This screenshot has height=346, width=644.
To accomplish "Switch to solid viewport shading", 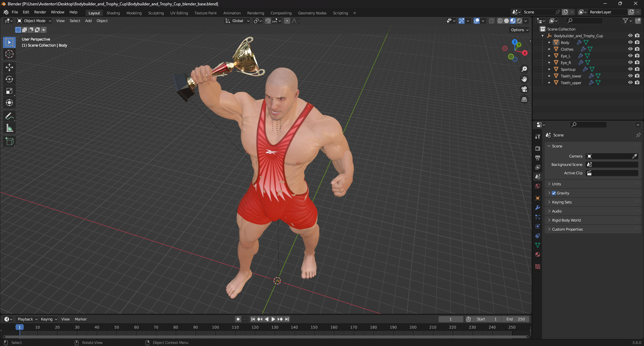I will coord(506,21).
